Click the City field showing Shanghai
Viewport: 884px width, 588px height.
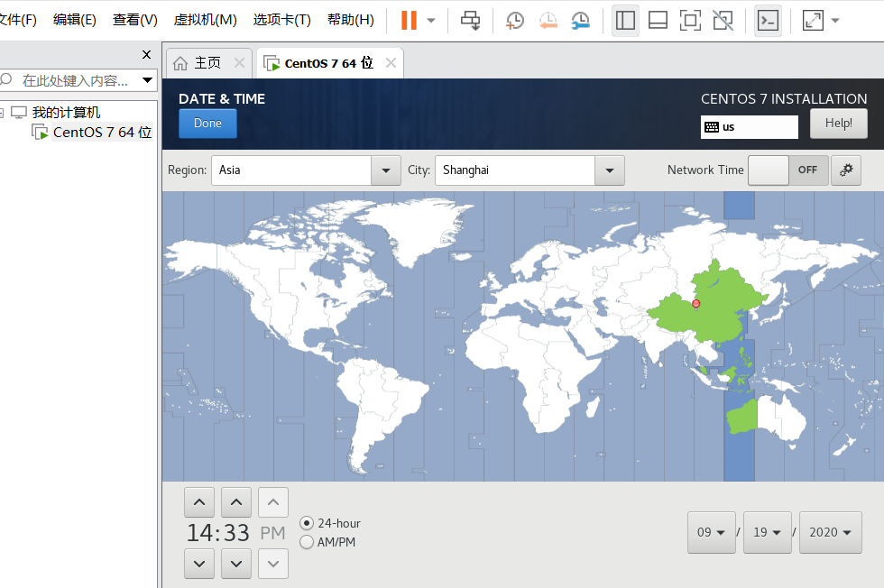click(515, 170)
